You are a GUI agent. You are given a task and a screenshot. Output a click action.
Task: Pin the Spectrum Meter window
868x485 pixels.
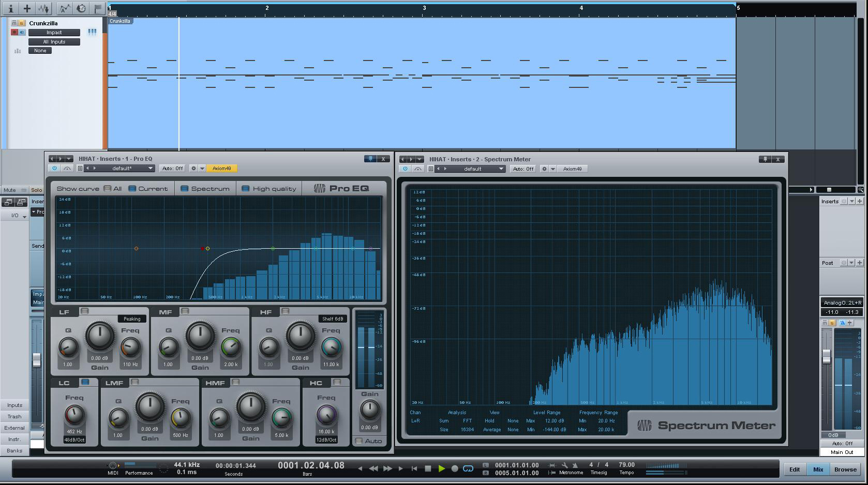(x=765, y=159)
